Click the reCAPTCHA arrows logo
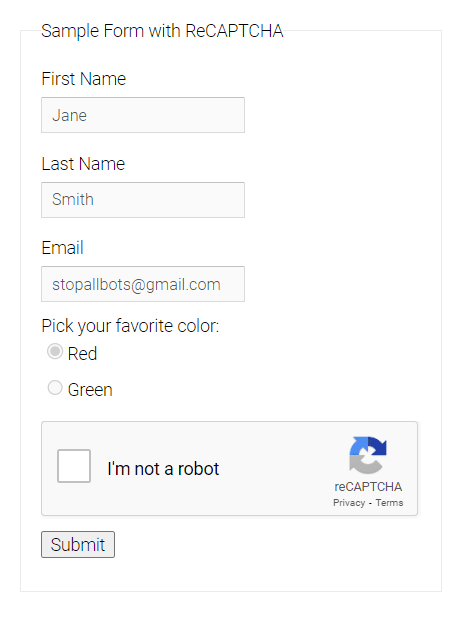The height and width of the screenshot is (623, 462). pyautogui.click(x=368, y=455)
